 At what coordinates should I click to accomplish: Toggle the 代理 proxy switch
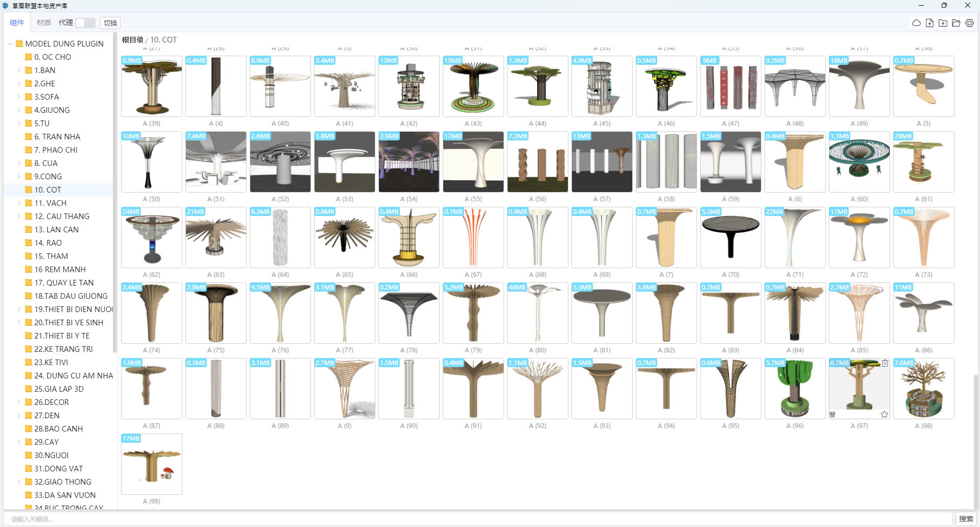point(85,23)
